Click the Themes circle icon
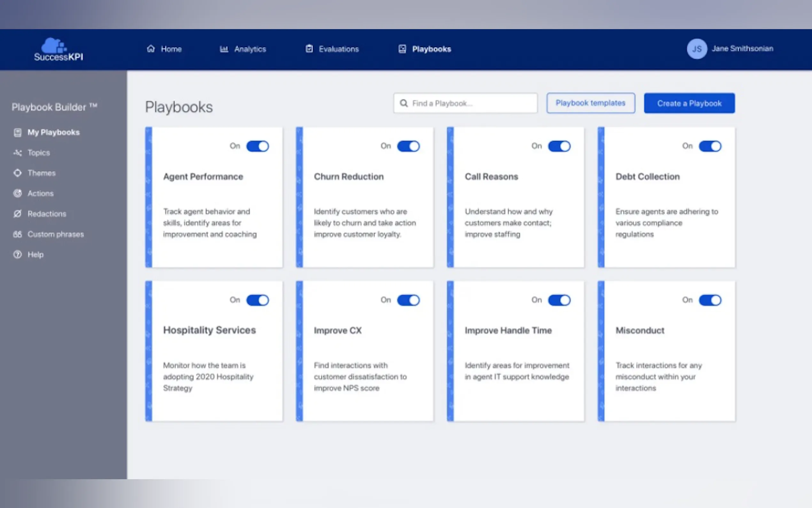Viewport: 812px width, 508px height. click(x=18, y=173)
